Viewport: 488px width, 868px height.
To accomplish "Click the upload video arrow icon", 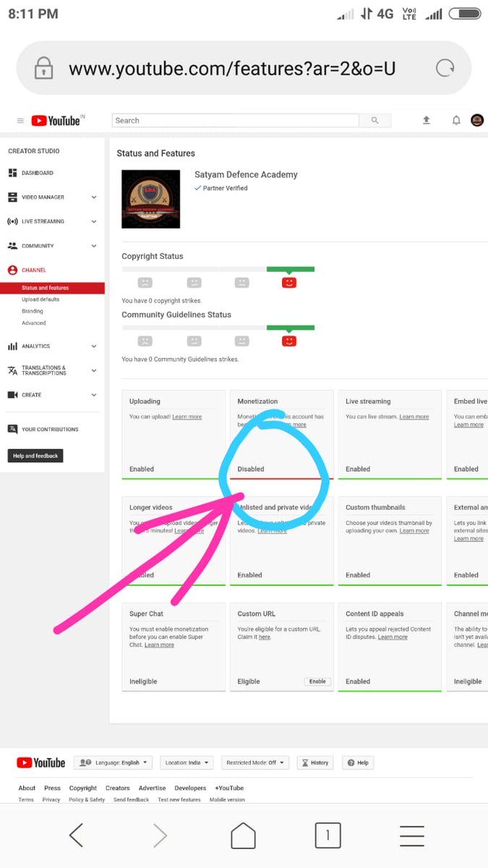I will click(427, 120).
